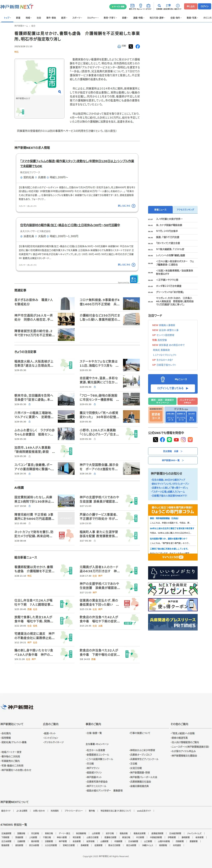Expand the トップ navigation dropdown
The image size is (212, 868).
pos(7,18)
